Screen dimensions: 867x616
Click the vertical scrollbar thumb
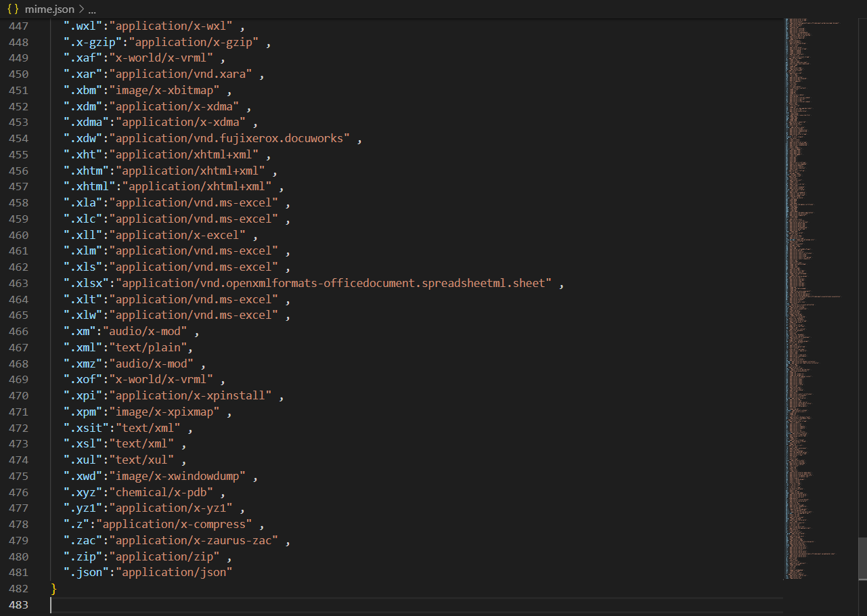862,558
